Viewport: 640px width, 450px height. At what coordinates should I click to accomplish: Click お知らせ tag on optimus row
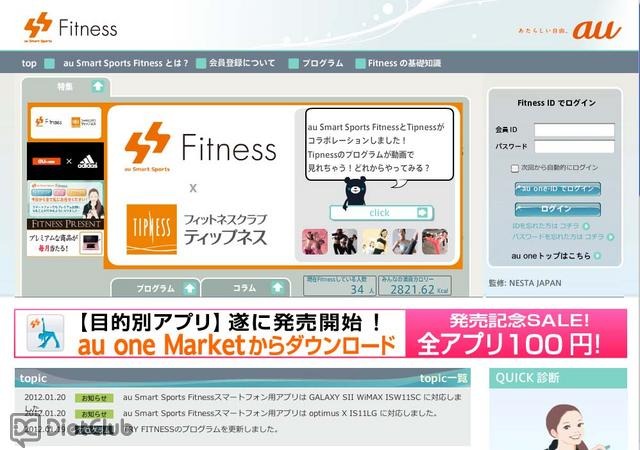[x=94, y=414]
